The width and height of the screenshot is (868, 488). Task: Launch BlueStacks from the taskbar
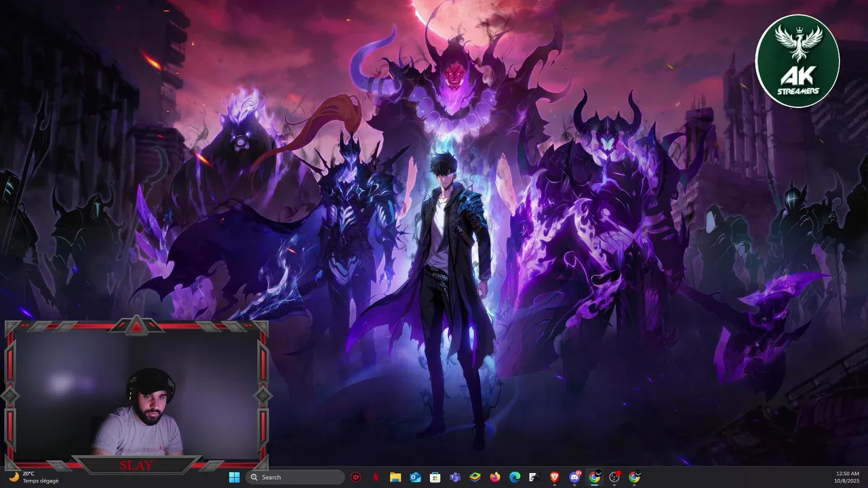(475, 477)
